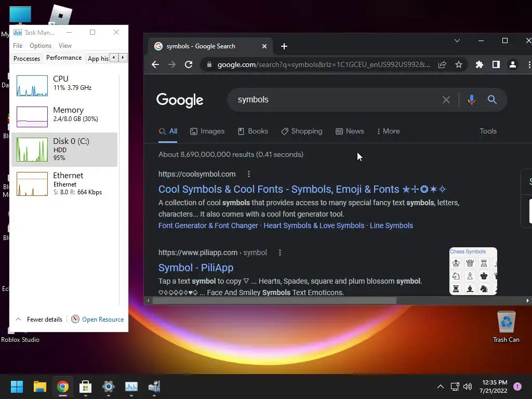The width and height of the screenshot is (532, 399).
Task: Select the Task Manager taskbar icon
Action: click(x=131, y=387)
